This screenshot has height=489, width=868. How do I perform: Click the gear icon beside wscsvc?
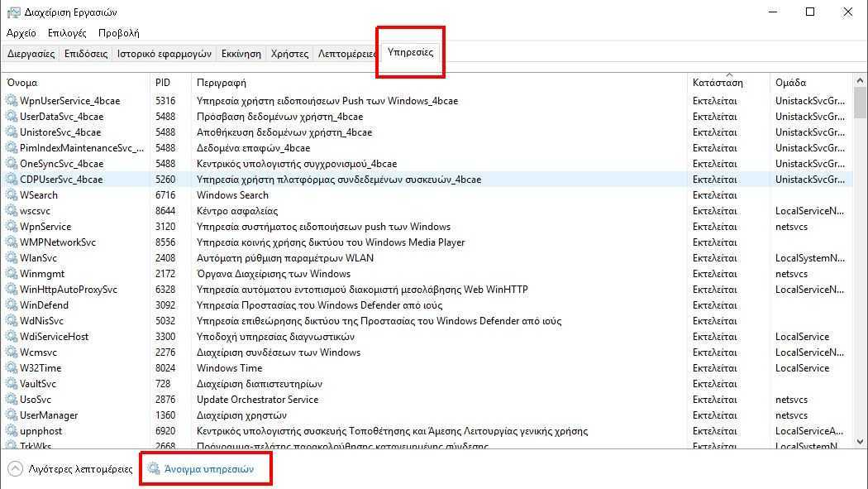click(x=12, y=211)
